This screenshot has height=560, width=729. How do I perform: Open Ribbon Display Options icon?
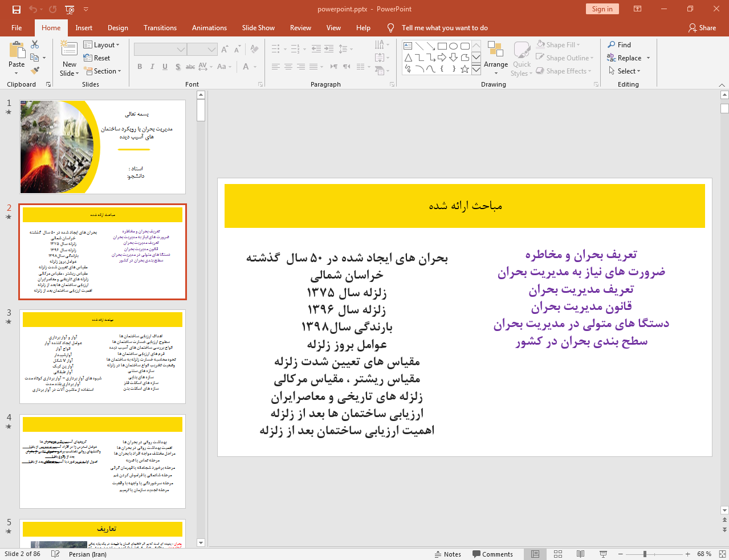(638, 9)
